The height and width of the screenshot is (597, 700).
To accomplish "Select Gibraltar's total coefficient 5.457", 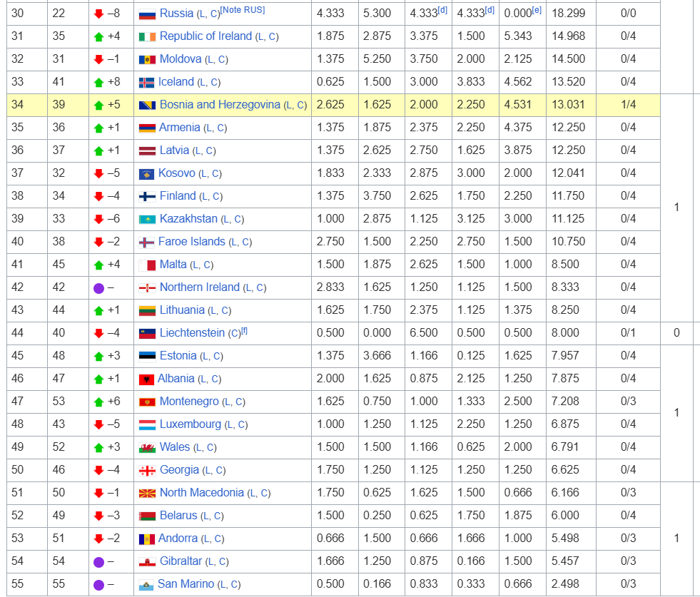I will [564, 561].
